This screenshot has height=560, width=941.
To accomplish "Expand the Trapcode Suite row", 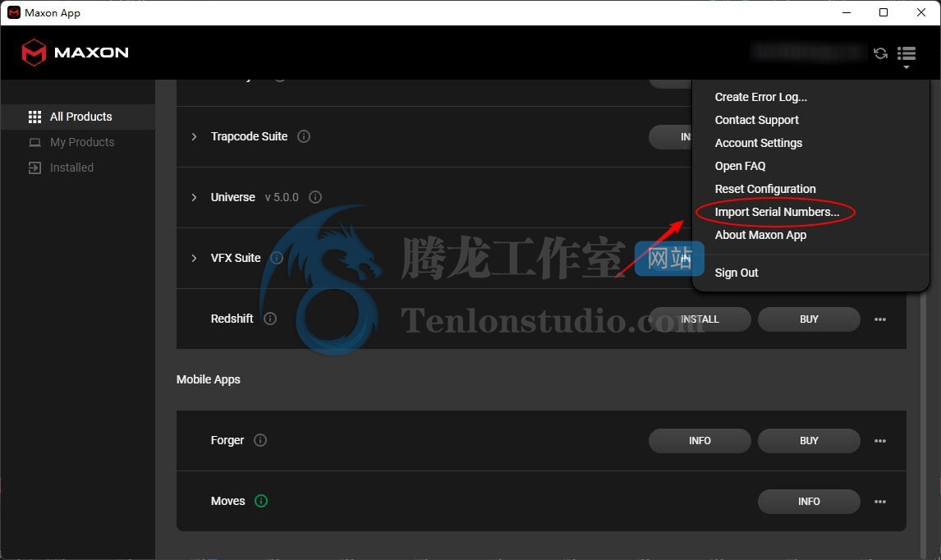I will 194,136.
